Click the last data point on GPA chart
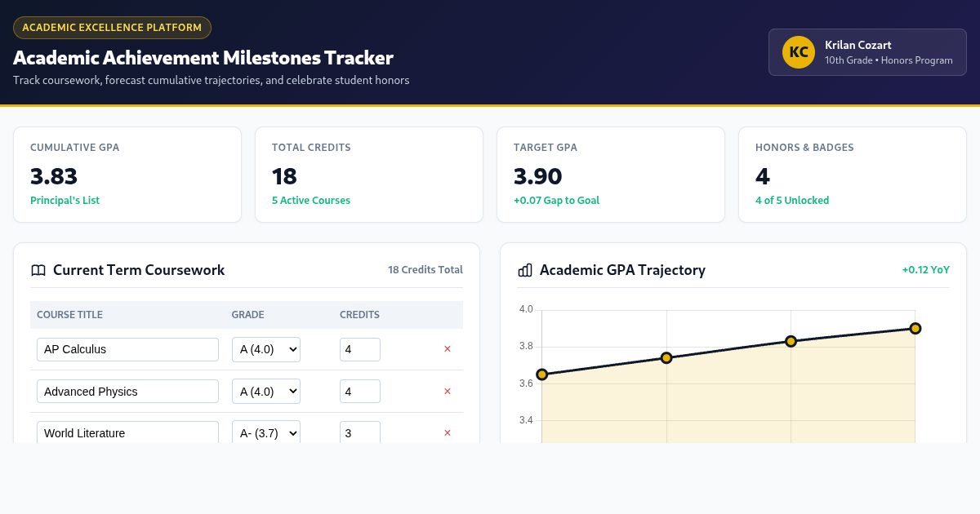This screenshot has height=514, width=980. (x=915, y=328)
